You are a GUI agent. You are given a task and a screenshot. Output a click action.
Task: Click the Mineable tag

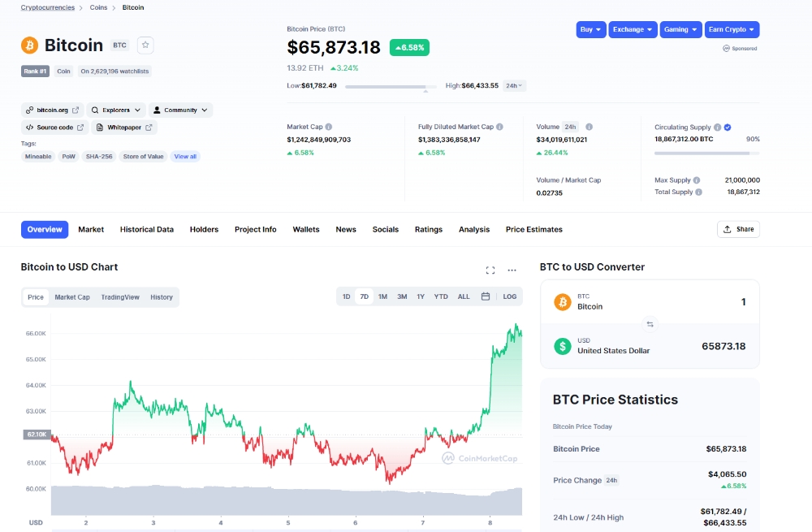click(38, 157)
